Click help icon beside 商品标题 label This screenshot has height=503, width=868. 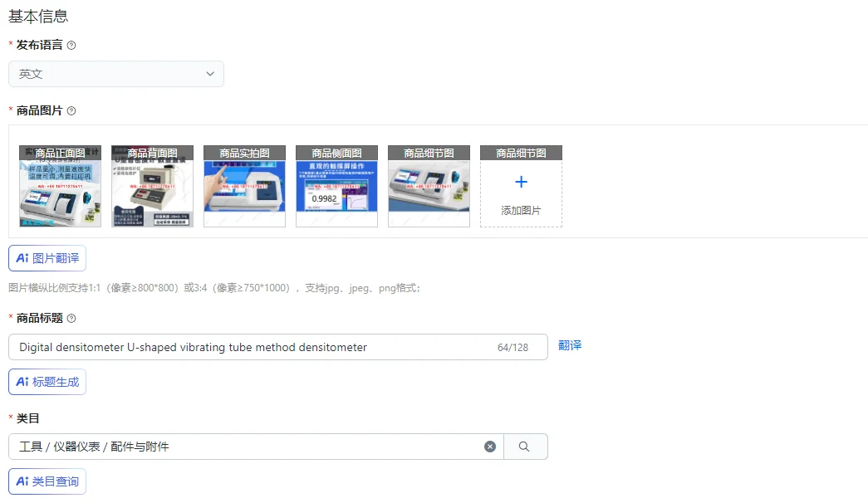(x=71, y=318)
